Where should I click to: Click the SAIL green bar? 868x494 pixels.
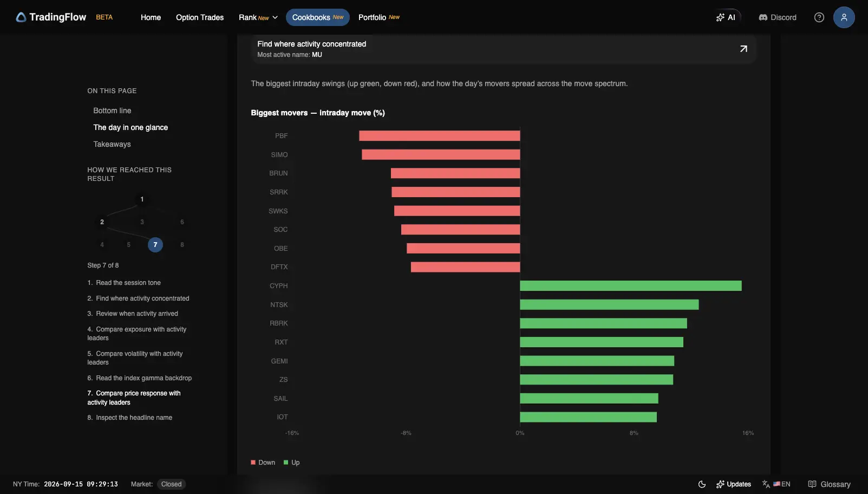pyautogui.click(x=589, y=399)
